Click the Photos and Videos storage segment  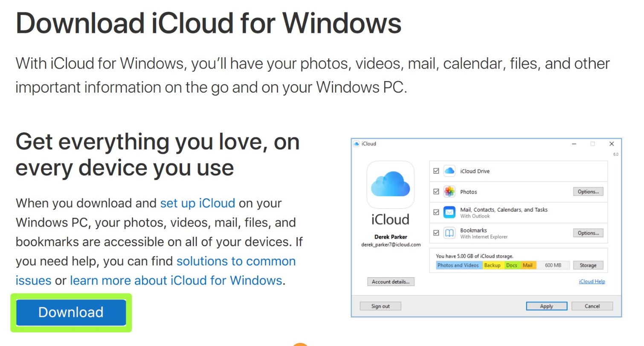coord(459,265)
